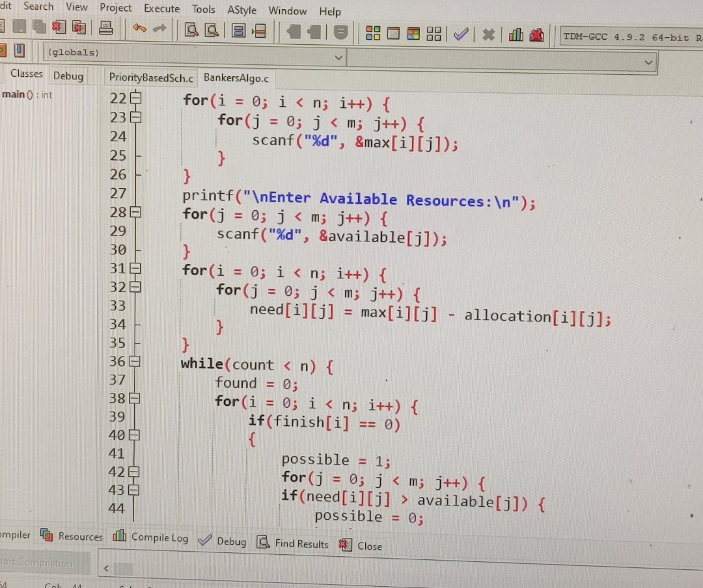Click the Print toolbar icon

106,28
